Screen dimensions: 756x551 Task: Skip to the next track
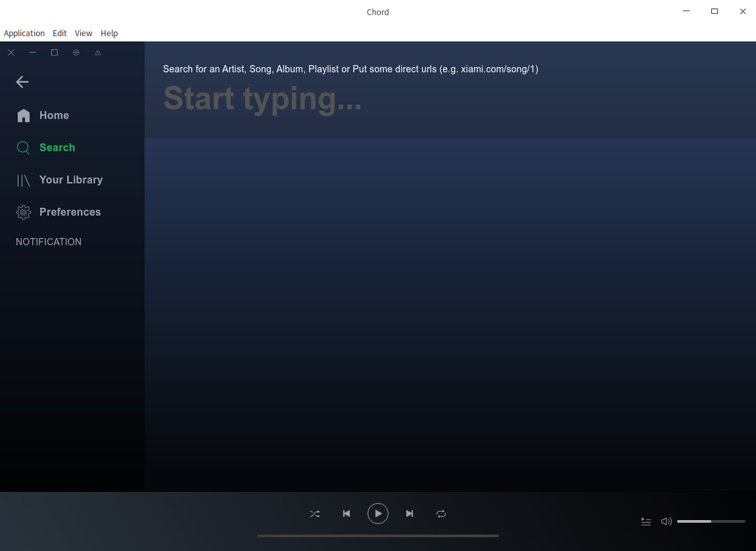click(410, 514)
